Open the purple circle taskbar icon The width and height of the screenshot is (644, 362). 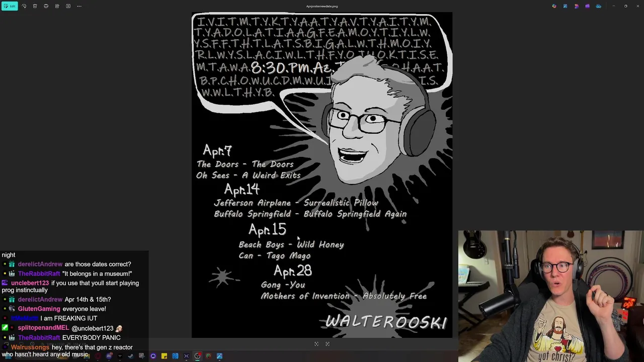click(153, 356)
